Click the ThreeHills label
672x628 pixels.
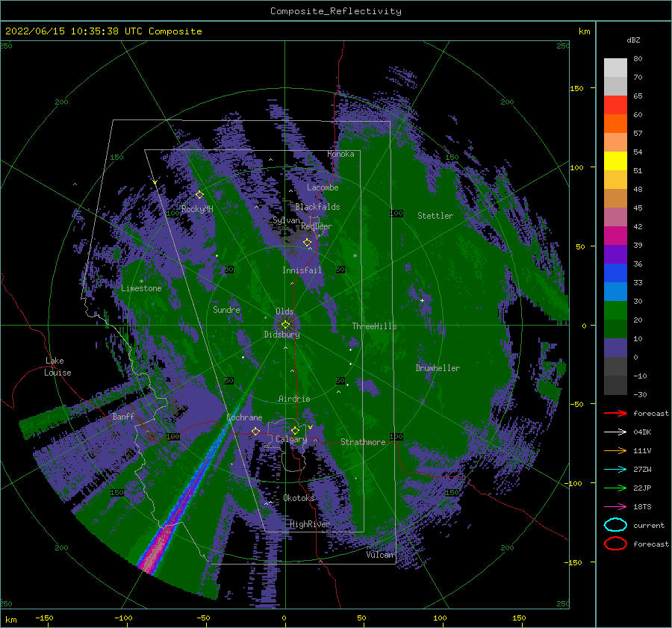pyautogui.click(x=374, y=326)
